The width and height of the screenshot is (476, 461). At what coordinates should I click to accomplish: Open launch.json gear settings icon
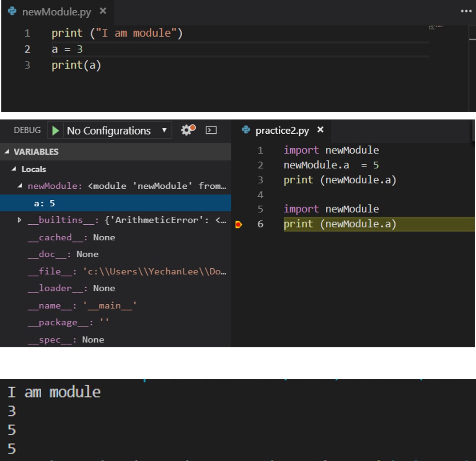(188, 130)
